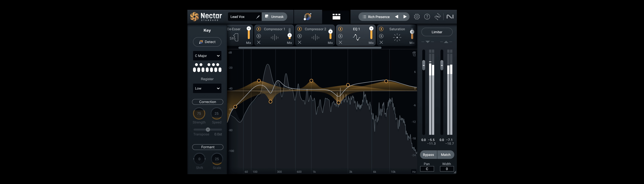644x184 pixels.
Task: Select the EQ node near 10k
Action: click(x=386, y=81)
